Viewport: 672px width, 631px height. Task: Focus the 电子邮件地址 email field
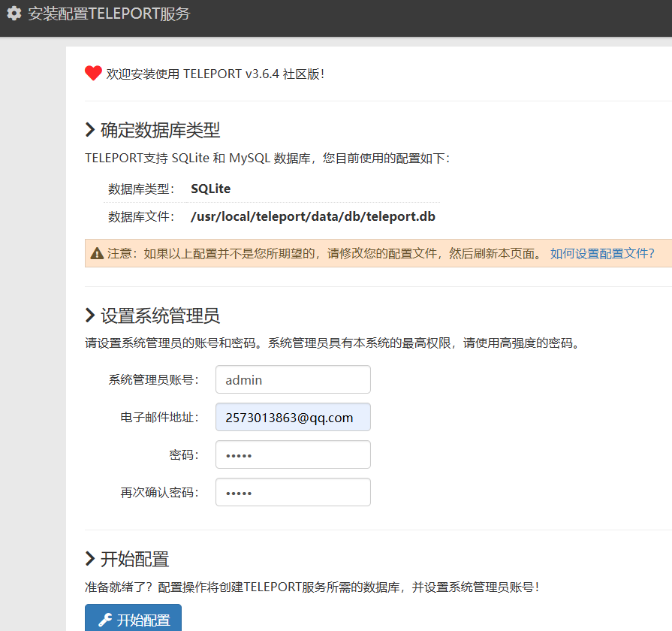(x=293, y=417)
